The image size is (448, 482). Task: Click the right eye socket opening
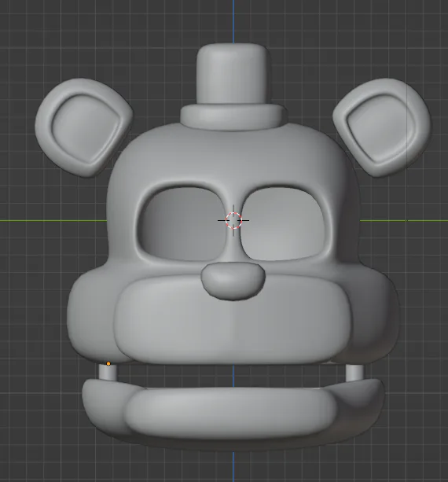click(282, 224)
